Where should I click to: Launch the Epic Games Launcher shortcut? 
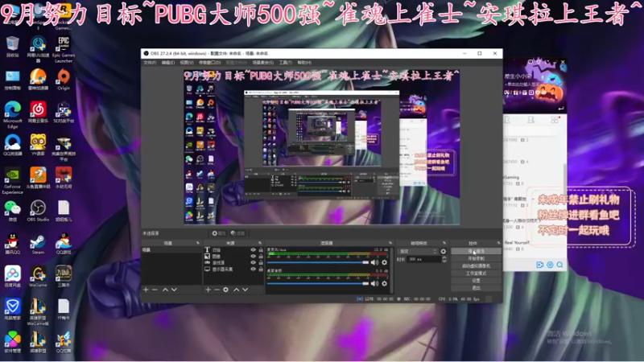pyautogui.click(x=64, y=49)
